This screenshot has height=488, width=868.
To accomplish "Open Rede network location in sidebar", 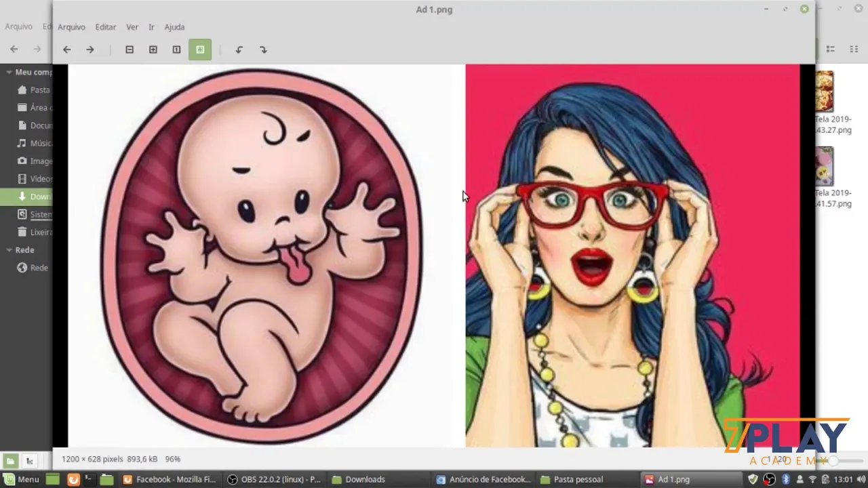I will pos(34,268).
